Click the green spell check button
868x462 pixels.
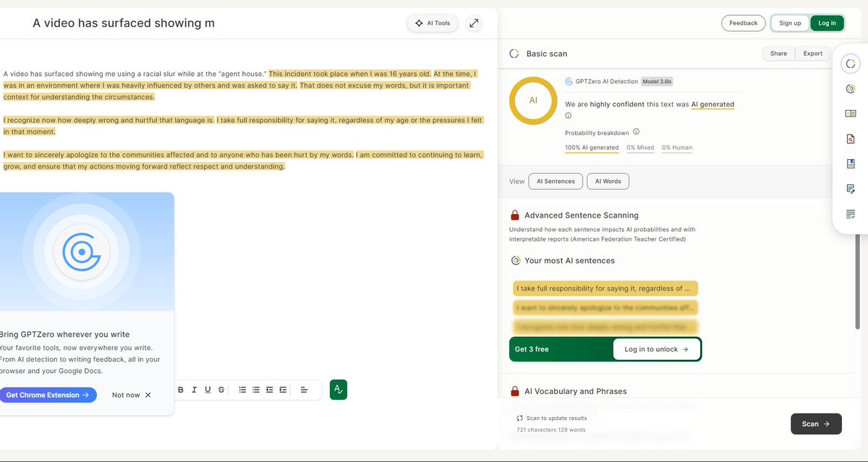click(x=338, y=390)
